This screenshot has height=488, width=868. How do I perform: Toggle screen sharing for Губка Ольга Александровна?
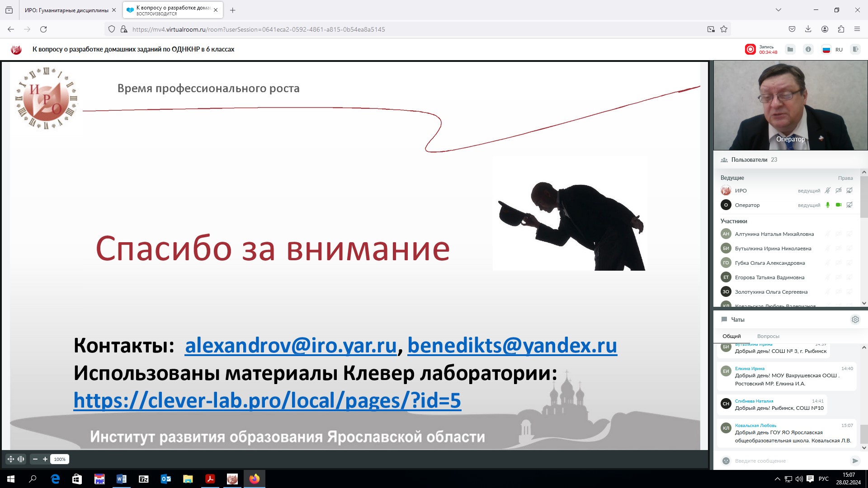[849, 263]
